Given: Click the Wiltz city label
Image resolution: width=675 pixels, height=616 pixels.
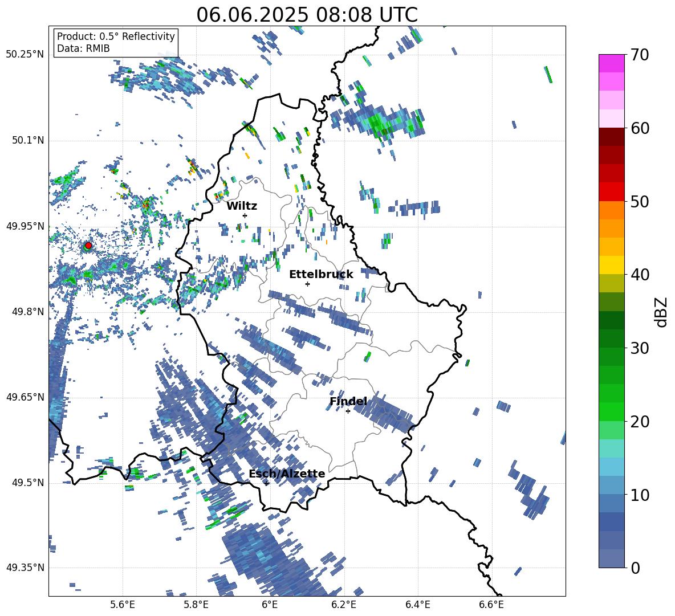Looking at the screenshot, I should click(242, 206).
